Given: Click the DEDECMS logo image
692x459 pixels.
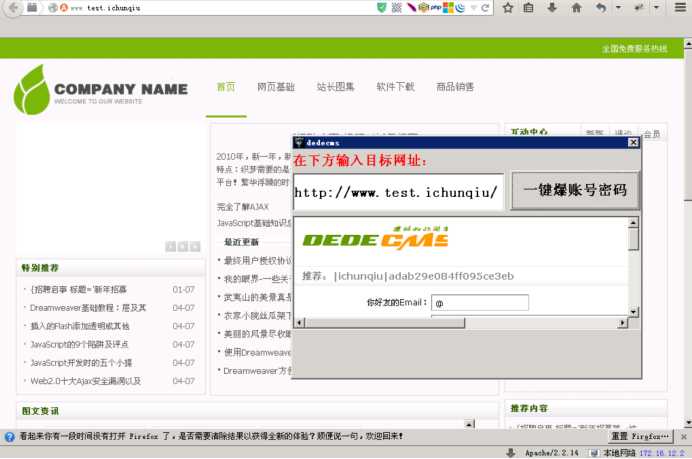Looking at the screenshot, I should point(375,239).
